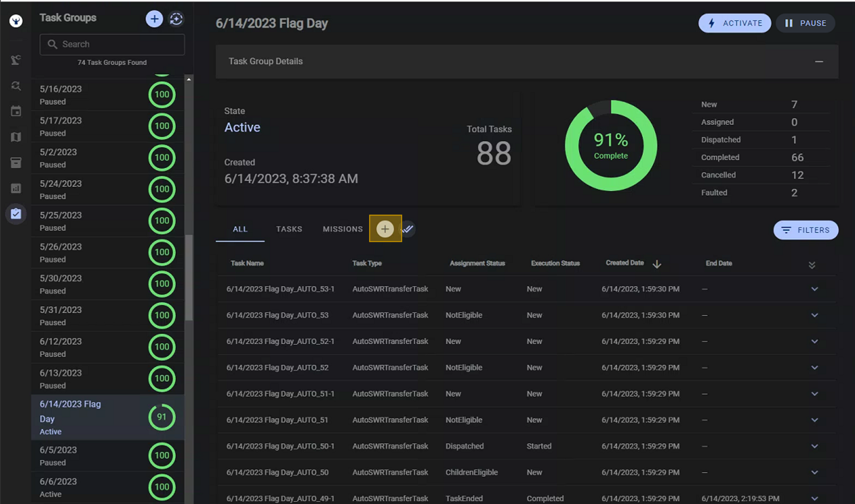
Task: Expand all rows with double chevron
Action: (812, 265)
